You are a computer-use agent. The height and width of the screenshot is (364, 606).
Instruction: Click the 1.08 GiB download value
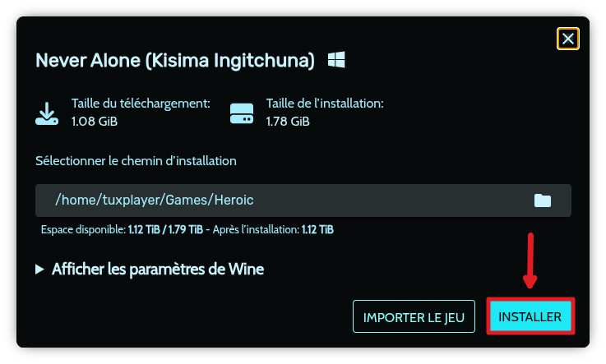click(94, 122)
